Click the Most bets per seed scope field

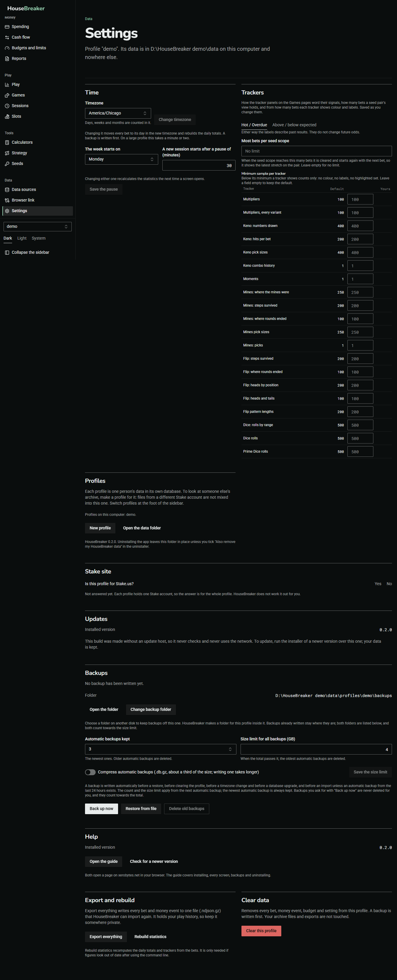316,151
